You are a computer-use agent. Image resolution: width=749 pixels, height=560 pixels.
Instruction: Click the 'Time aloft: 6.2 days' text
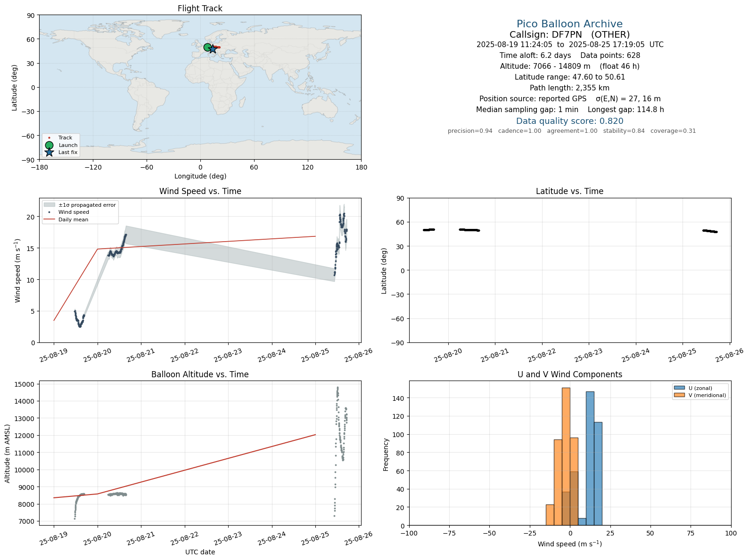(535, 56)
